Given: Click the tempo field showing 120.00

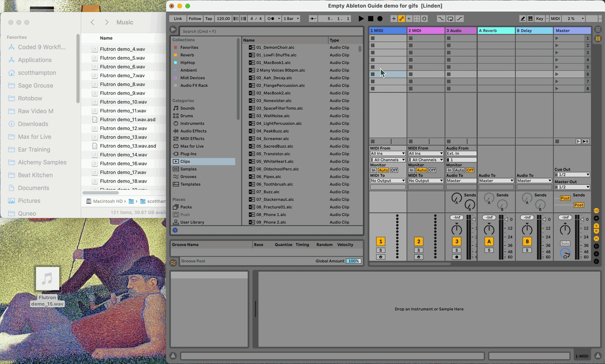Looking at the screenshot, I should point(223,19).
